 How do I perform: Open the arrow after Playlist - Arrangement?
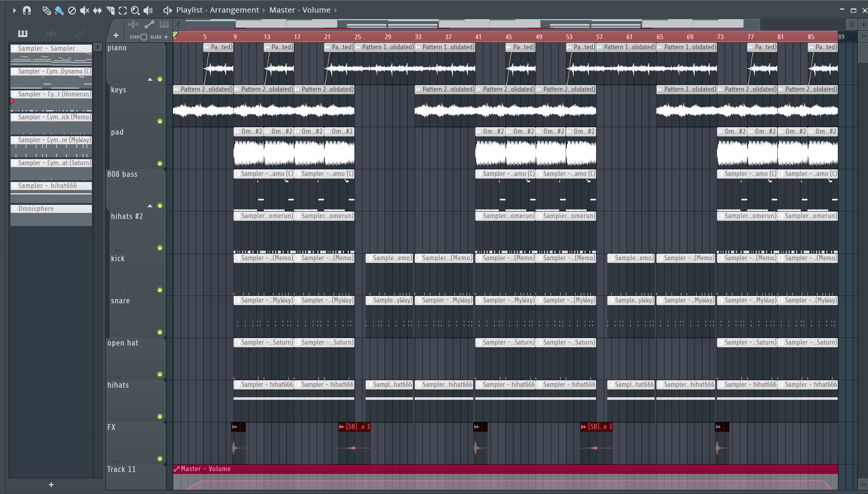(264, 11)
